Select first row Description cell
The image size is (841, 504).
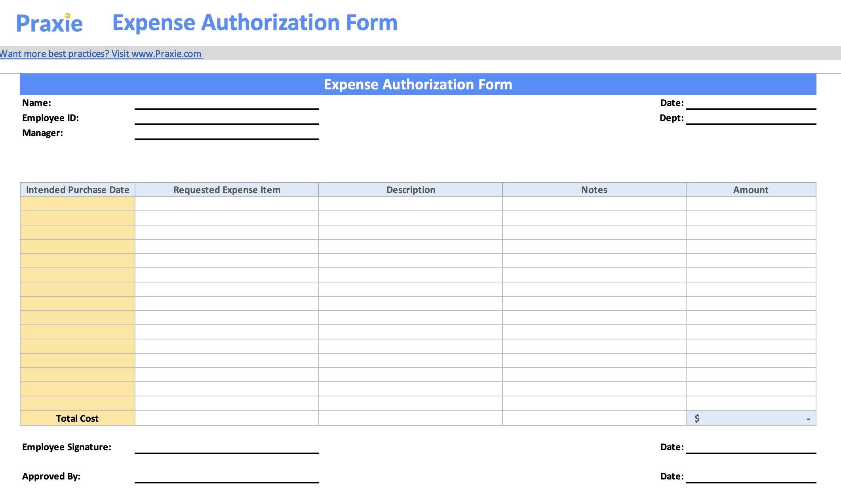411,204
